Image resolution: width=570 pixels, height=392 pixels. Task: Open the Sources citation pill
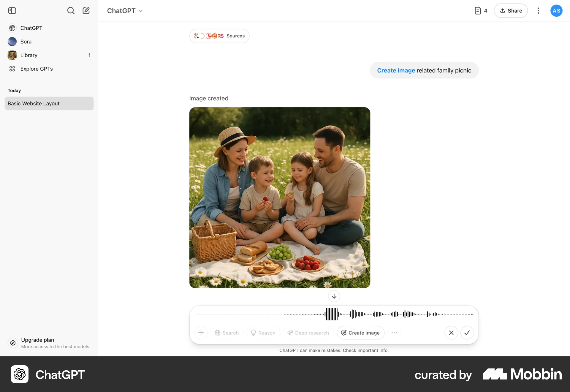pyautogui.click(x=219, y=36)
